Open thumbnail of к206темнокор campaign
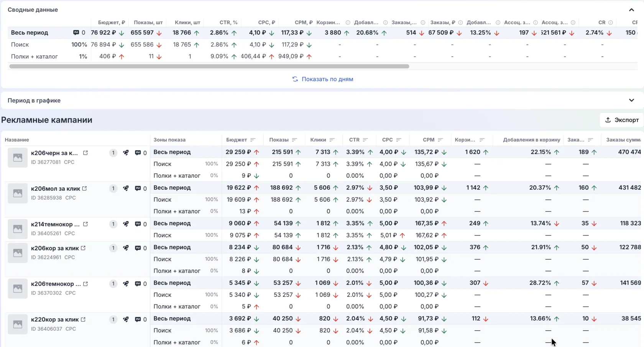This screenshot has height=347, width=644. tap(18, 288)
